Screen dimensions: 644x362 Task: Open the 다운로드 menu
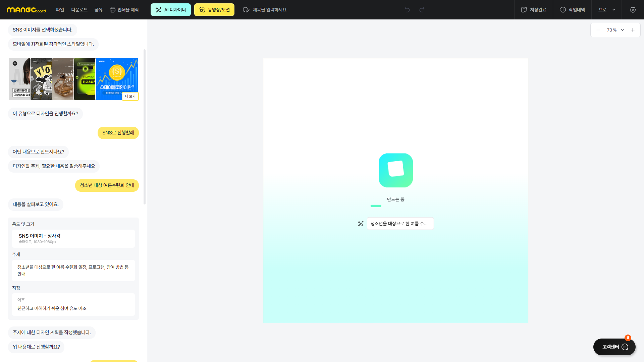click(x=79, y=10)
